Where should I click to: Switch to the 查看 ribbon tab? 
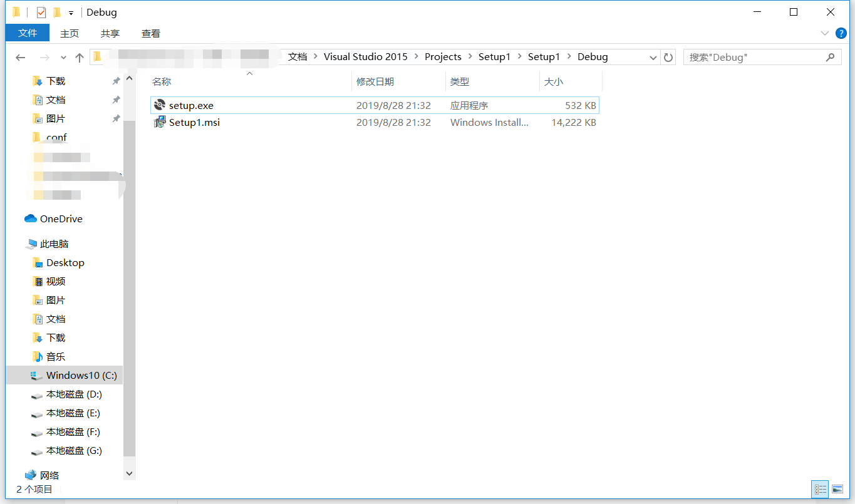click(150, 33)
